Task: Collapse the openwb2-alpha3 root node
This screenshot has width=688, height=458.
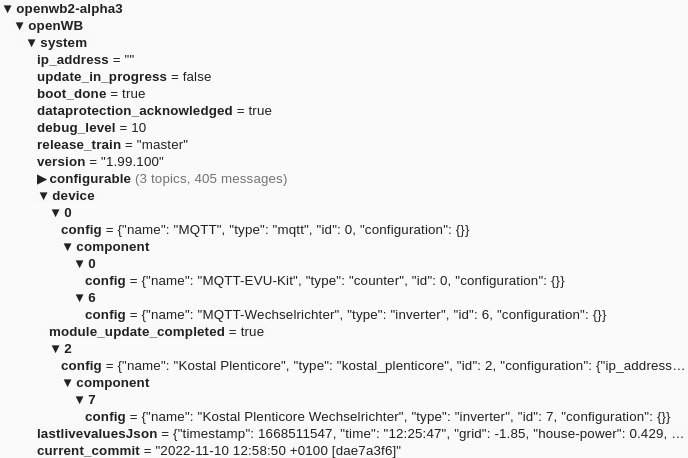Action: (8, 9)
